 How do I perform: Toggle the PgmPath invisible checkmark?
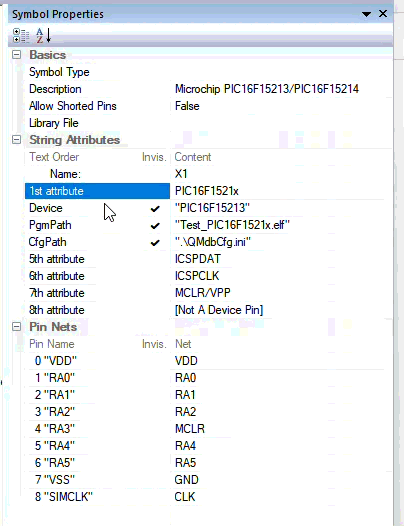point(155,226)
